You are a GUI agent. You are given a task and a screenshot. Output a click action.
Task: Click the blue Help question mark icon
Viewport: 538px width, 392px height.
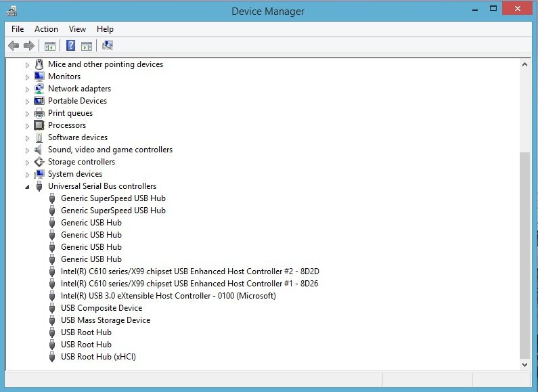pos(70,45)
